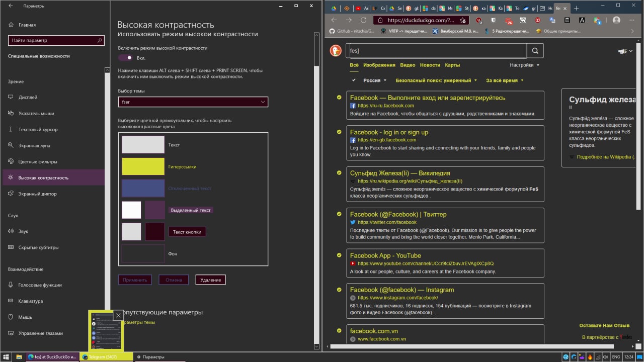Select the Новости search tab
The height and width of the screenshot is (362, 644).
pyautogui.click(x=430, y=65)
